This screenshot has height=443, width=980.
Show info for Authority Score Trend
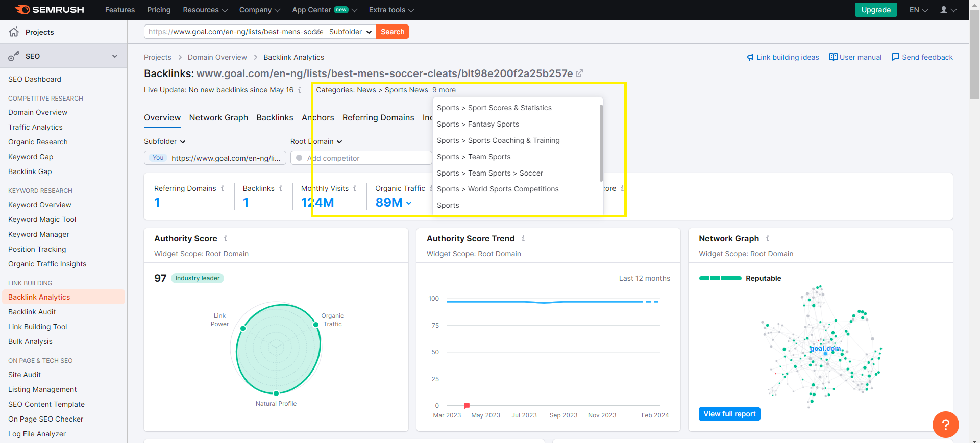[x=523, y=238]
